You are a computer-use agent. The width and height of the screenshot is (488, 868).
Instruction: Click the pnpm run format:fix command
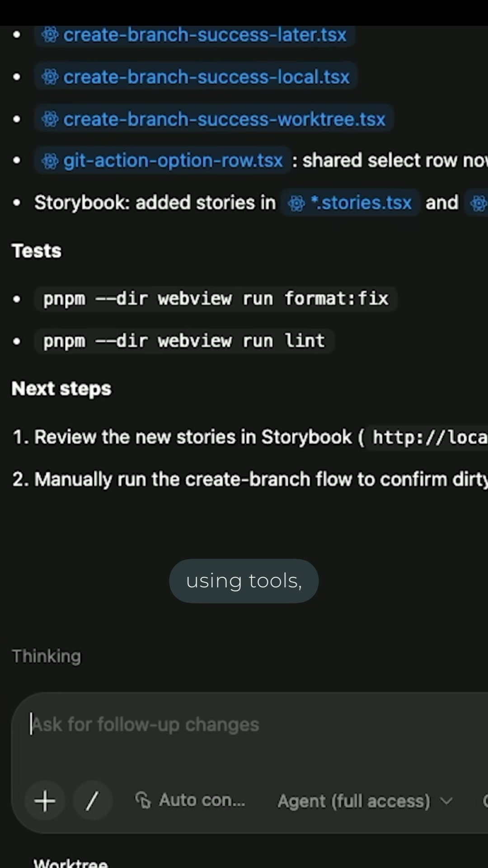(x=216, y=299)
